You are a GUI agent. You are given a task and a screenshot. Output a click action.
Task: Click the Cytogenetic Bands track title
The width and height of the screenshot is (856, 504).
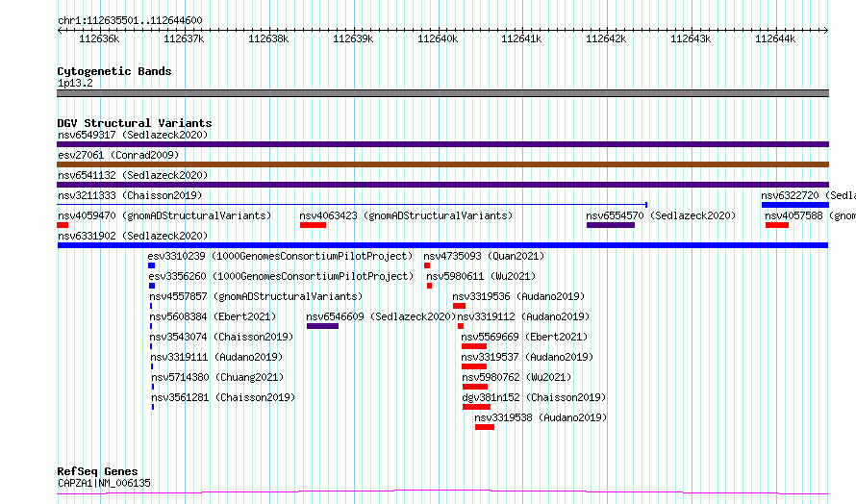[114, 71]
